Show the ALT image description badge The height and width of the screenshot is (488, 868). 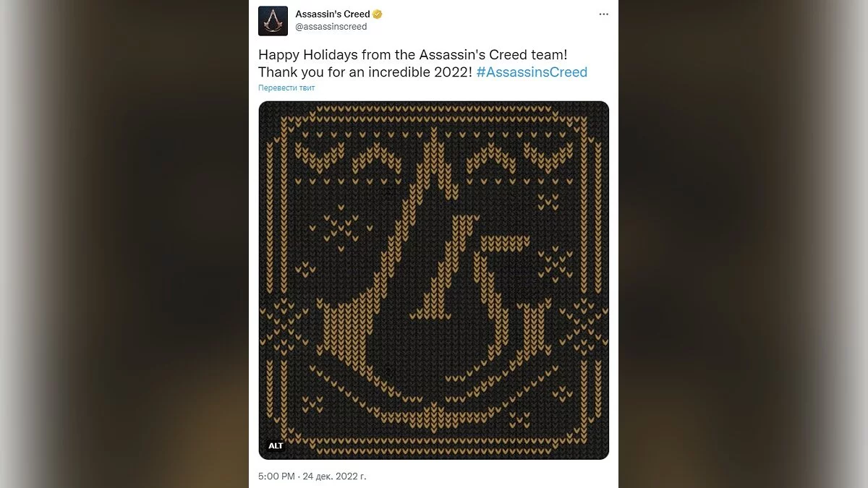(x=276, y=446)
